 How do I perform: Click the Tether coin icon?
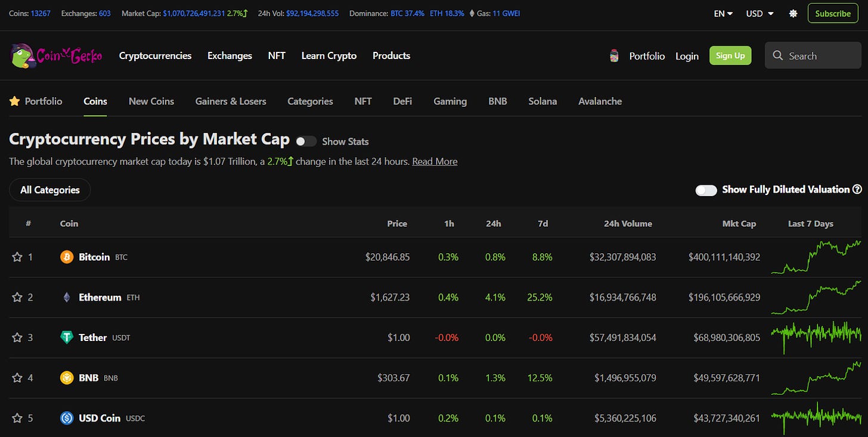[67, 337]
